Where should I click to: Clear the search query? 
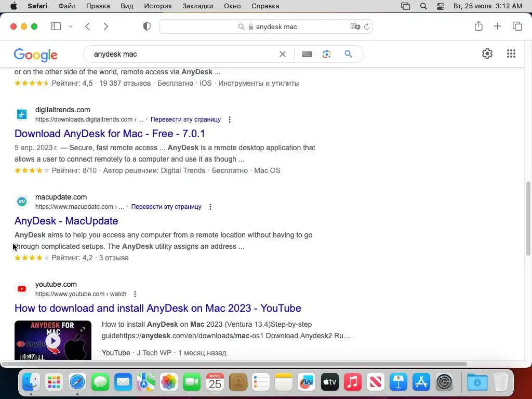point(282,54)
